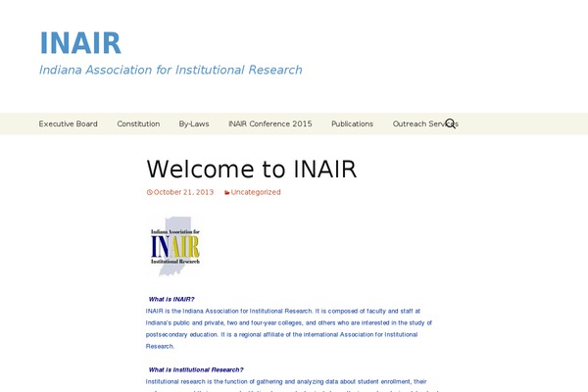588x392 pixels.
Task: Open the October 21, 2013 date link
Action: [183, 192]
